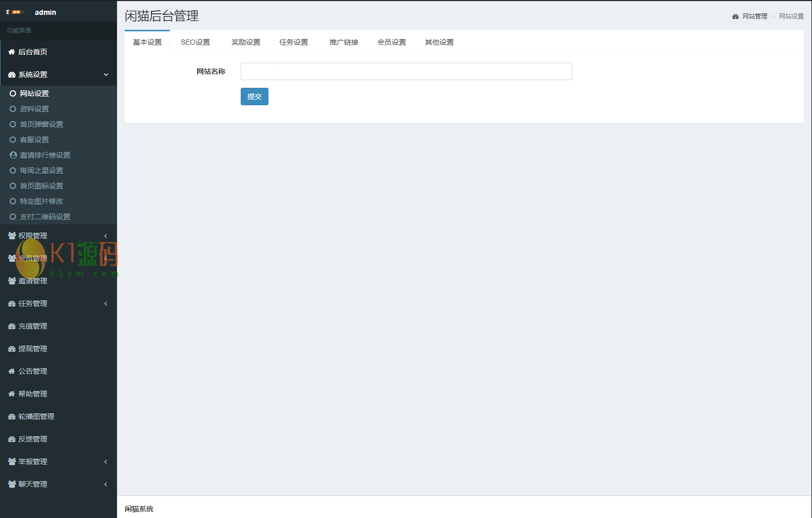Click the circle icon next to 特定图片修改
Image resolution: width=812 pixels, height=518 pixels.
pyautogui.click(x=13, y=201)
